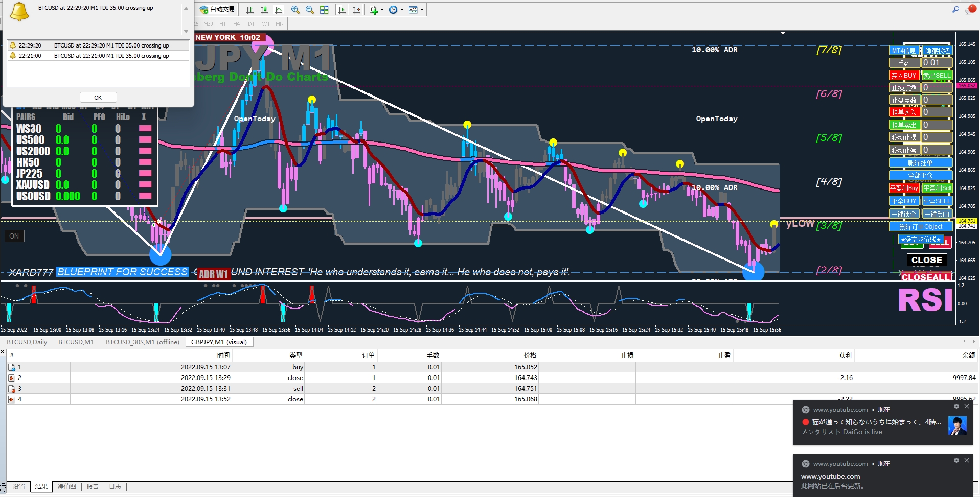Screen dimensions: 980x497
Task: Open the 报告 report tab
Action: pos(93,487)
